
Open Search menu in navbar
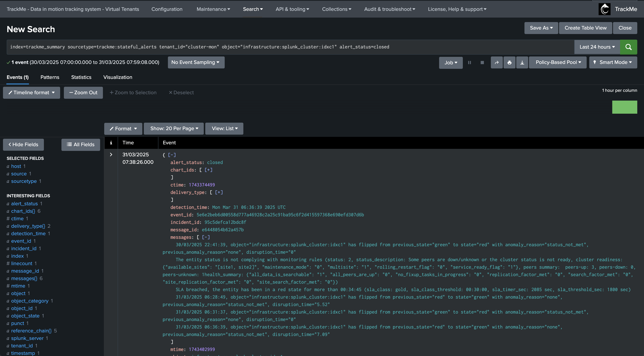click(x=253, y=9)
